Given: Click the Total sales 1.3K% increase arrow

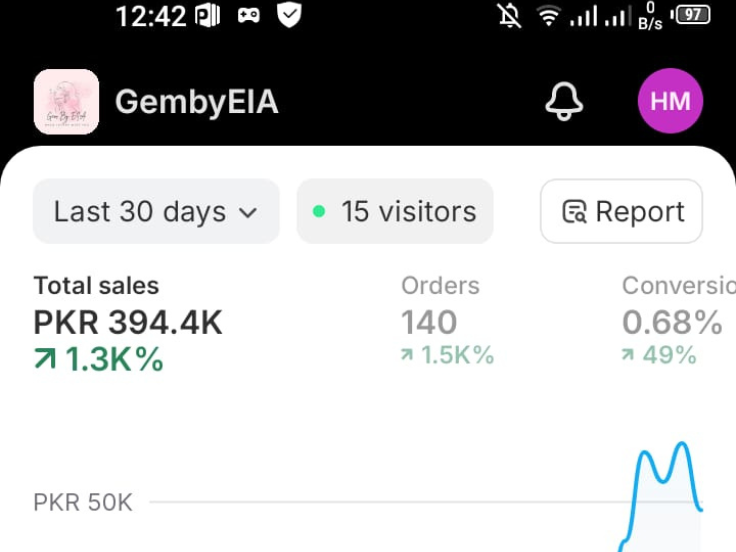Looking at the screenshot, I should coord(45,359).
